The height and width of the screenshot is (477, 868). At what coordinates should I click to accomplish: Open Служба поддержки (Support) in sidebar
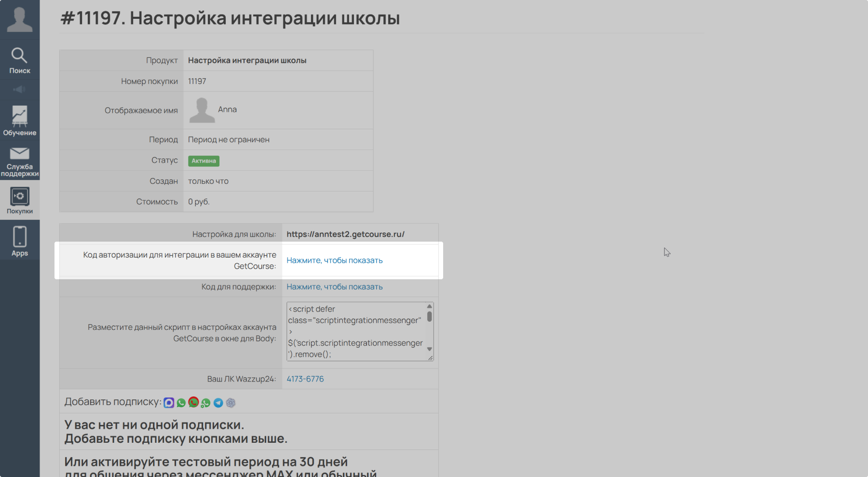[20, 161]
